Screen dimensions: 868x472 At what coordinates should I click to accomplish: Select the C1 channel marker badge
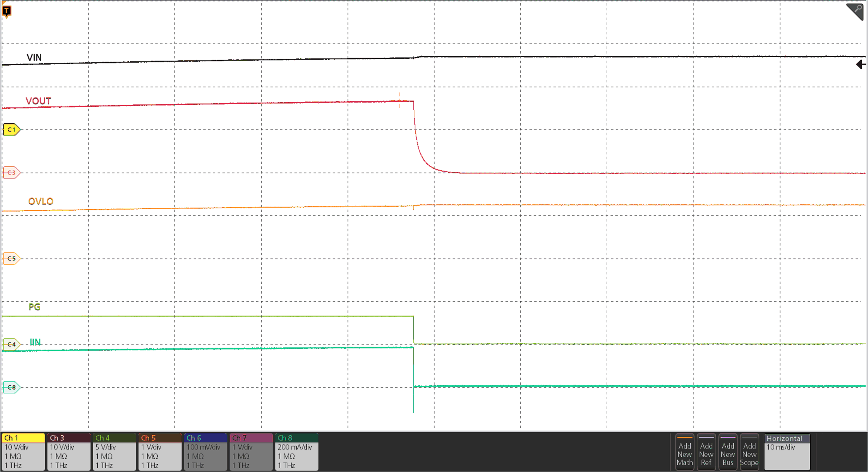pyautogui.click(x=11, y=130)
